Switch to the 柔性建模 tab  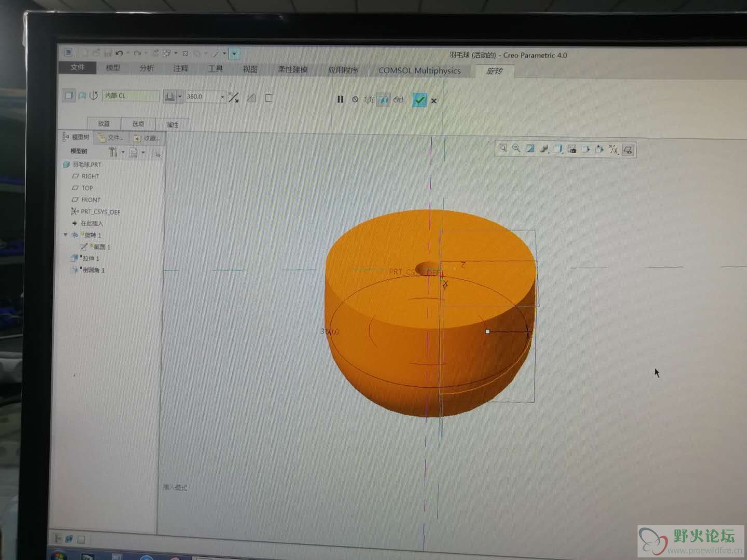pos(293,69)
